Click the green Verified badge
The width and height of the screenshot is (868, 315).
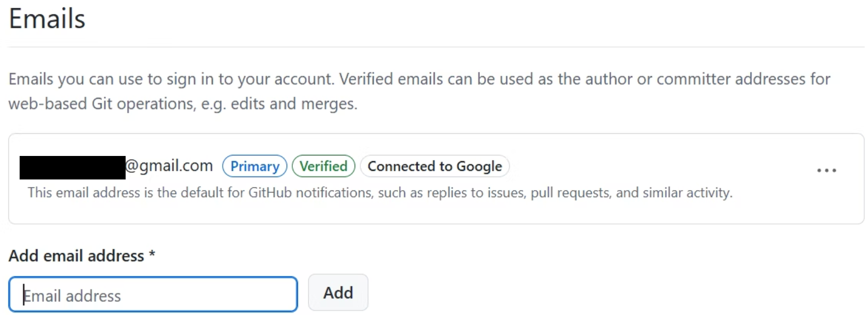[x=324, y=166]
